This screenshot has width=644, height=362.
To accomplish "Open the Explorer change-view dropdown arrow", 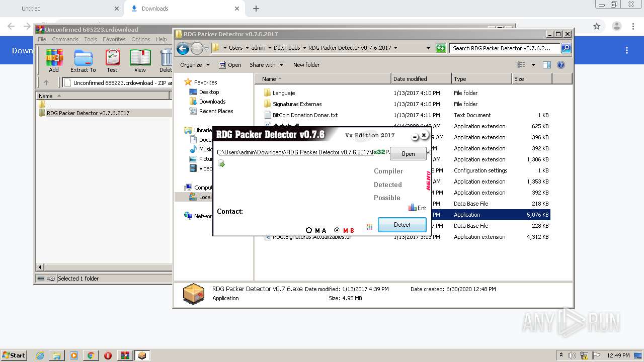I will tap(533, 65).
